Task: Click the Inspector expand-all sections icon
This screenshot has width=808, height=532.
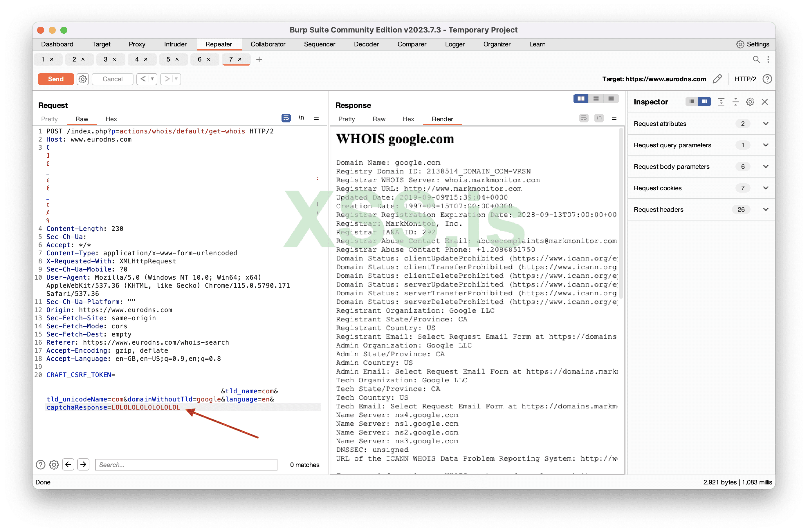Action: click(x=721, y=102)
